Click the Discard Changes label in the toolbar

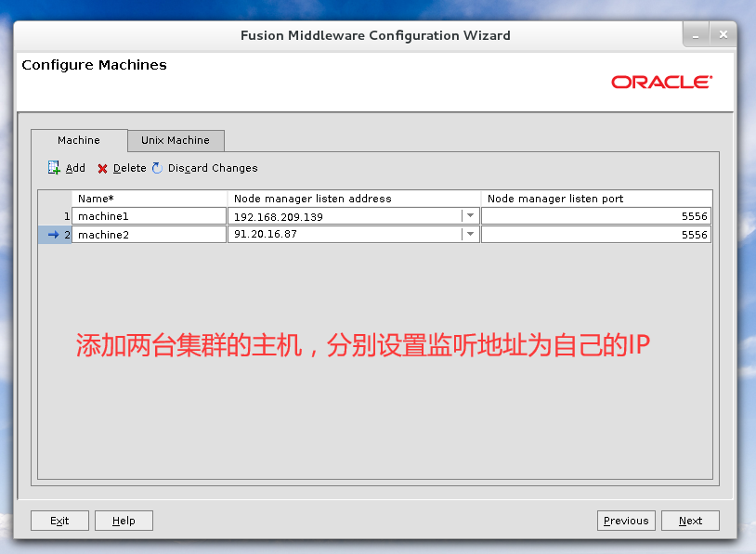click(x=213, y=168)
